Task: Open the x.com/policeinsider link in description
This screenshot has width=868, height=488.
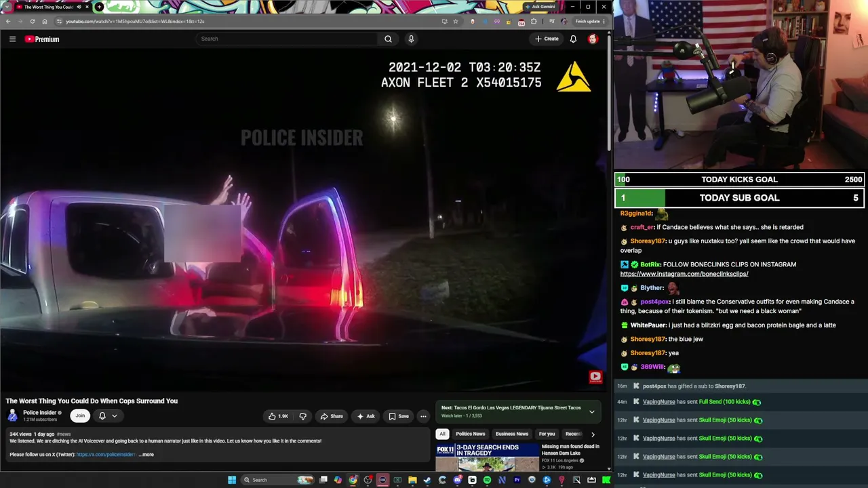Action: [x=106, y=455]
